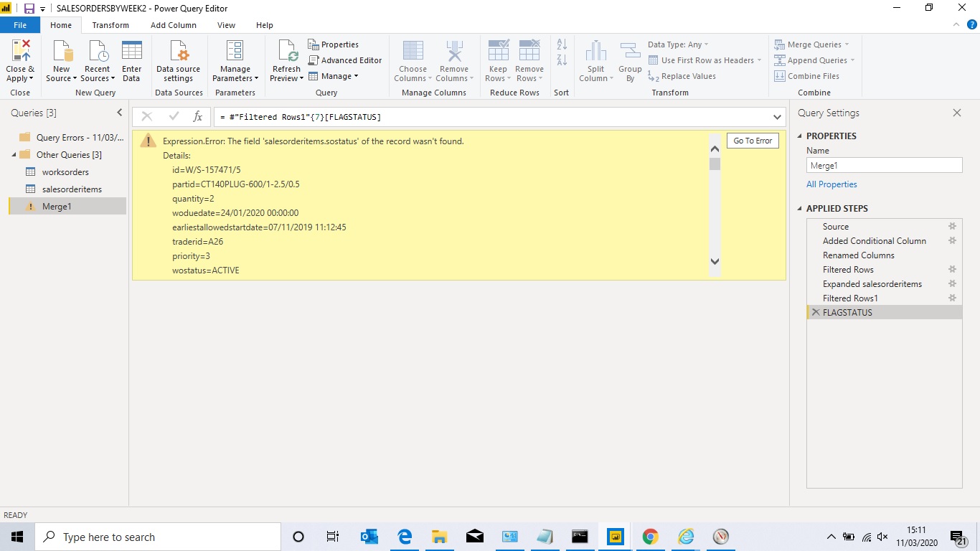Click the Enter Data table icon
Screen dimensions: 980x551
point(131,52)
